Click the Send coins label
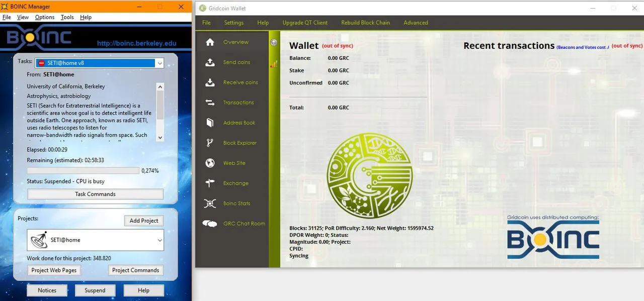 (236, 62)
